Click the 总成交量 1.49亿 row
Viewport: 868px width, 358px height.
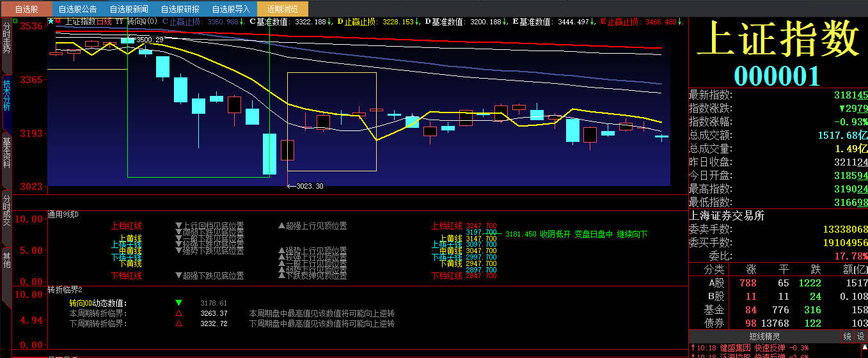(x=778, y=148)
